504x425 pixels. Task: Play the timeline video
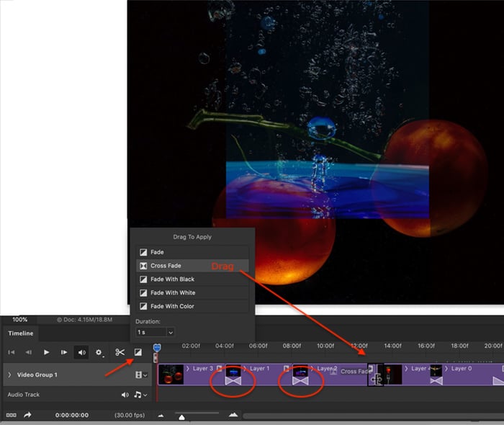46,352
